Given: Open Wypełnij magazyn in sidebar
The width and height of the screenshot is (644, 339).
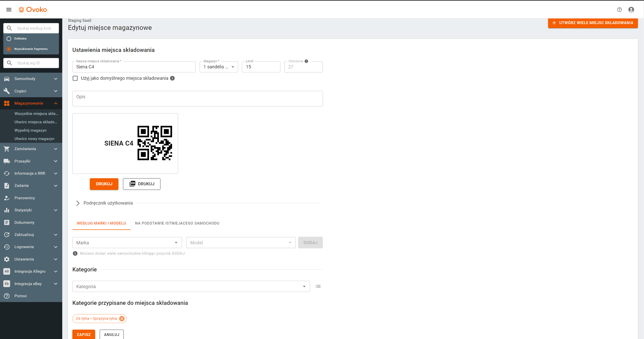Looking at the screenshot, I should point(30,130).
